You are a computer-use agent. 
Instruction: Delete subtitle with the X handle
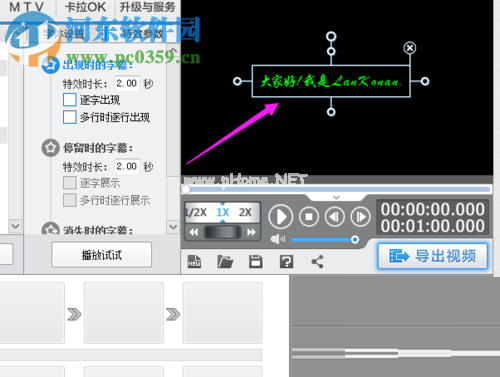pyautogui.click(x=410, y=48)
